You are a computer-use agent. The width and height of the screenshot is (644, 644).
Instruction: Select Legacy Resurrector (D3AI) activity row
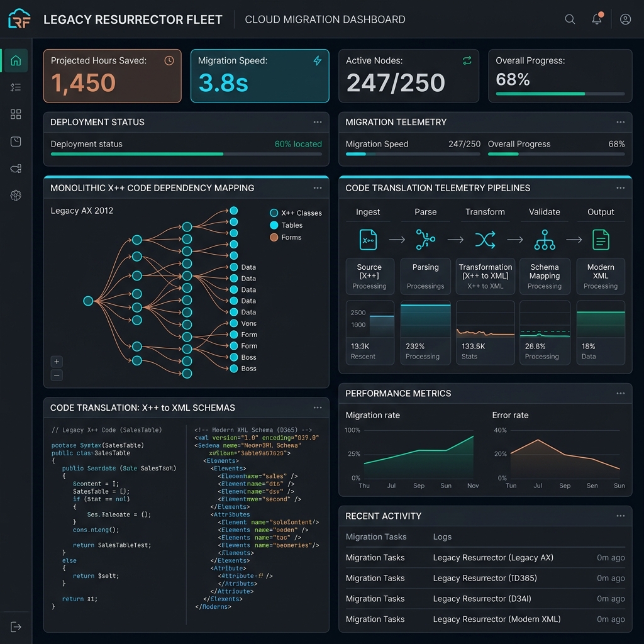[485, 599]
